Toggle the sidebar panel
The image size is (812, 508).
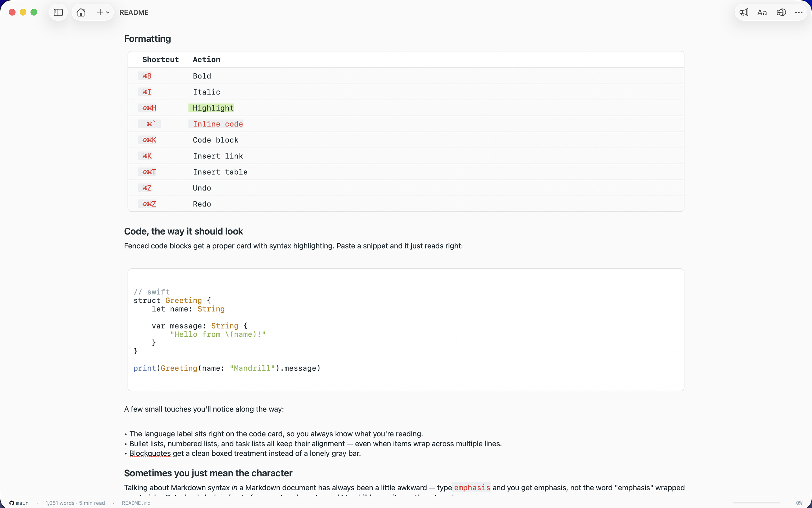pos(58,12)
